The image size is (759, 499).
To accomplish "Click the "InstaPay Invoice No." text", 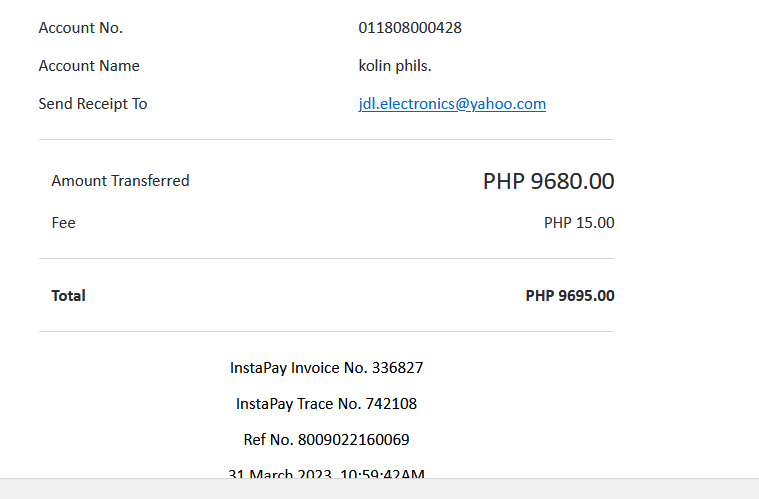I will (298, 368).
